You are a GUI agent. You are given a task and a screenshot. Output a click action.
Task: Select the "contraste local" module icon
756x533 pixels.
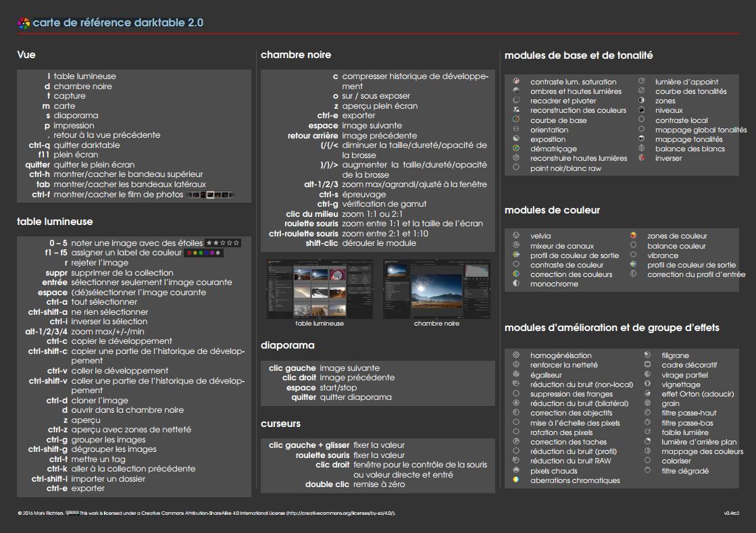pos(641,120)
